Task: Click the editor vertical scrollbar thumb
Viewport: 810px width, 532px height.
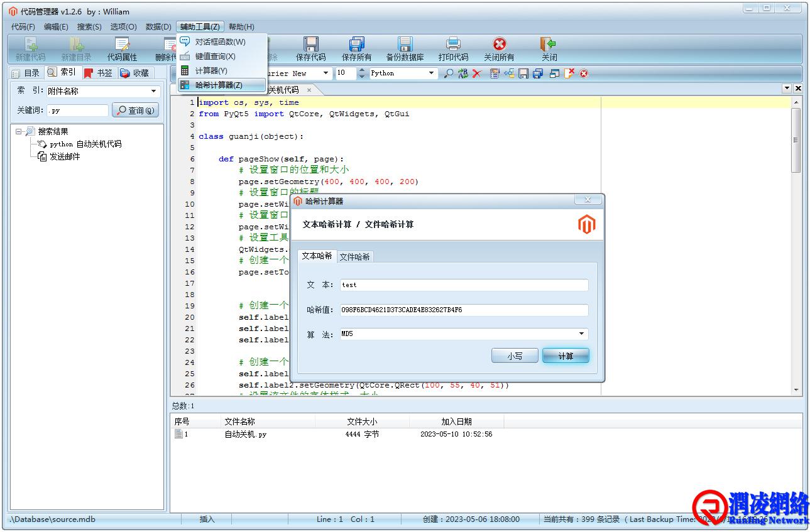Action: tap(796, 140)
